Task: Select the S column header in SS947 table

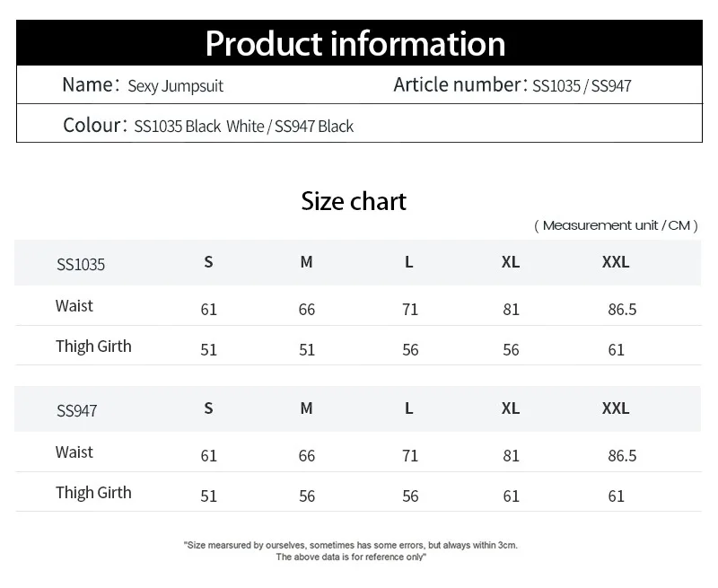Action: point(208,408)
